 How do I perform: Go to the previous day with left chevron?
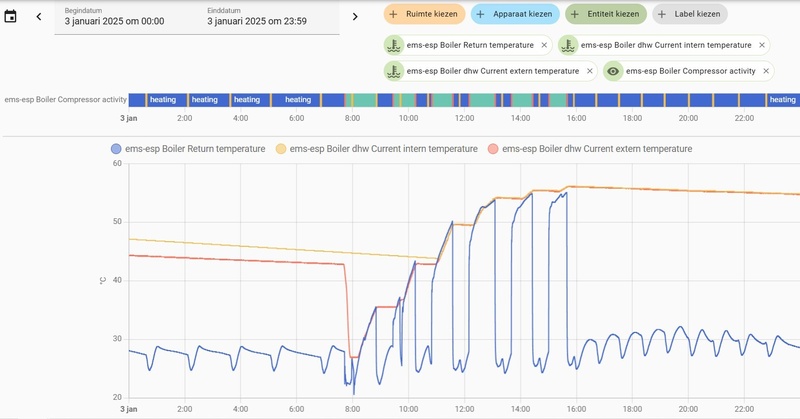[x=39, y=16]
